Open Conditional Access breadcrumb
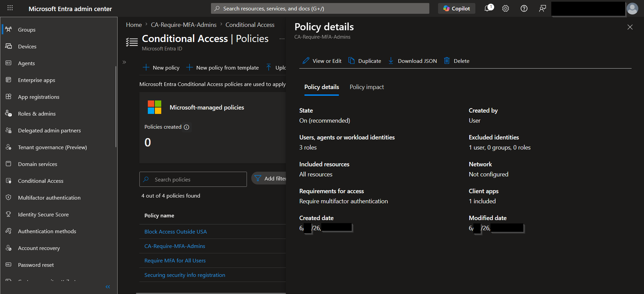Image resolution: width=644 pixels, height=294 pixels. [x=250, y=25]
